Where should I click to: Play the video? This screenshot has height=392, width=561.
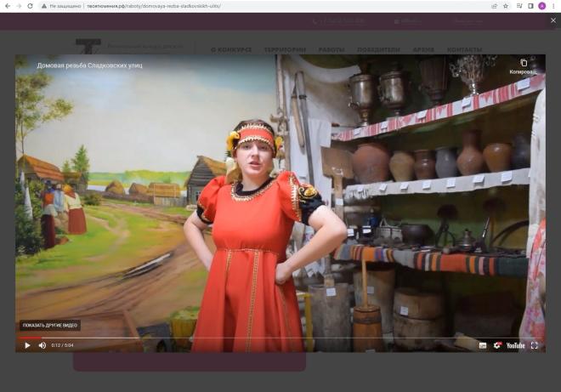tap(27, 345)
